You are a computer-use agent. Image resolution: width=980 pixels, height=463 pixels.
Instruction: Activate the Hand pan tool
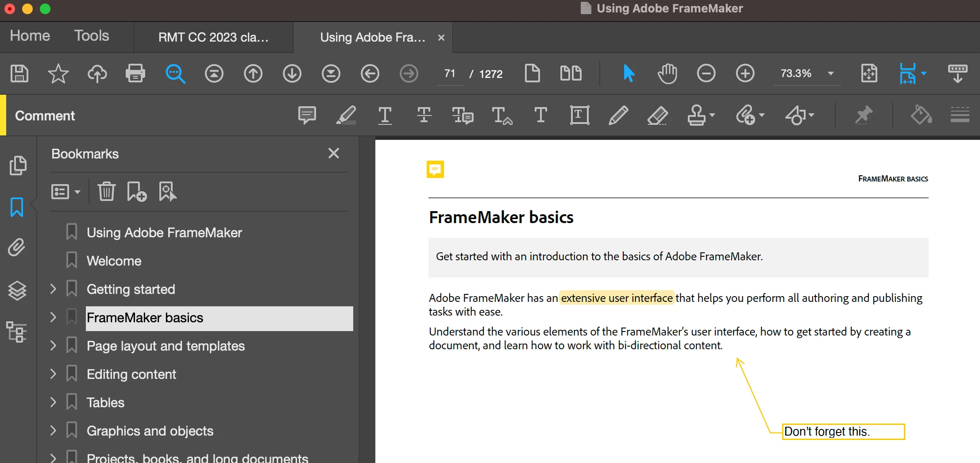point(667,73)
